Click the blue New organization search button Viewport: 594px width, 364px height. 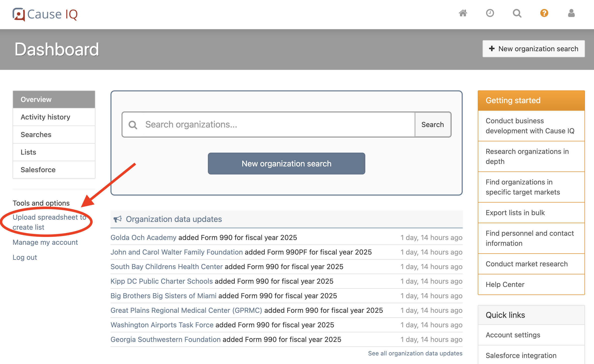[x=286, y=163]
